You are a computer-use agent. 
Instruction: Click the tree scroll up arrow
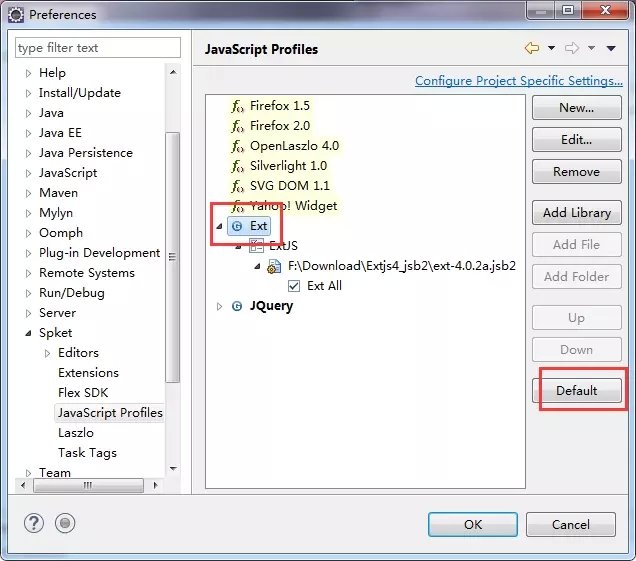pyautogui.click(x=173, y=73)
